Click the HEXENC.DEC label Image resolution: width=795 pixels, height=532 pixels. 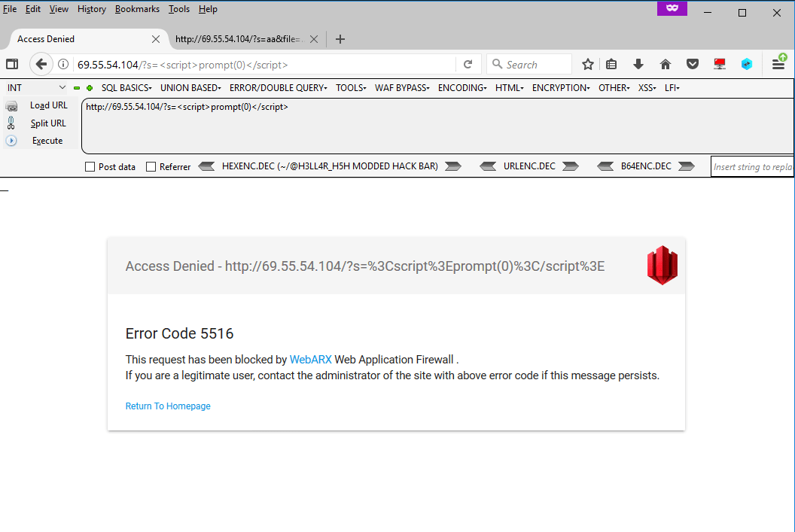(330, 166)
